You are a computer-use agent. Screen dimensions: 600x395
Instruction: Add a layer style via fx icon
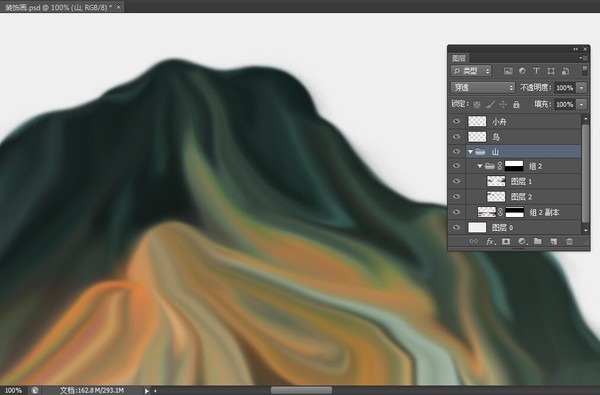[x=491, y=242]
